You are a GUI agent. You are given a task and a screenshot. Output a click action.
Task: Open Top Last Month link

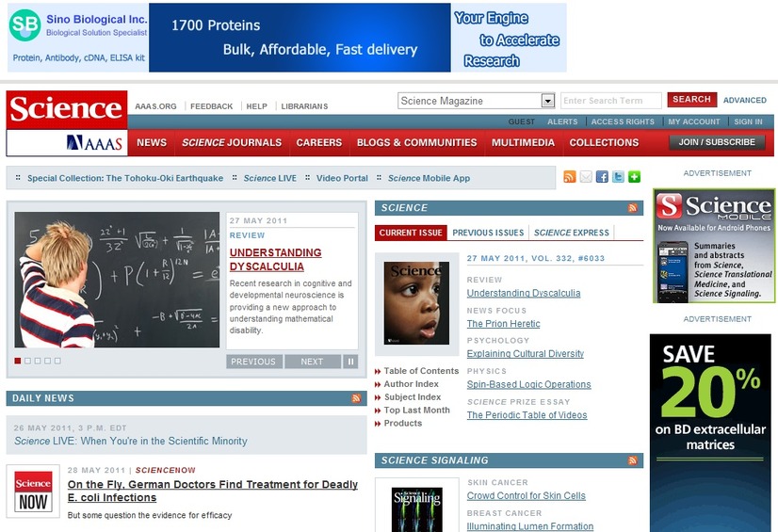coord(416,410)
